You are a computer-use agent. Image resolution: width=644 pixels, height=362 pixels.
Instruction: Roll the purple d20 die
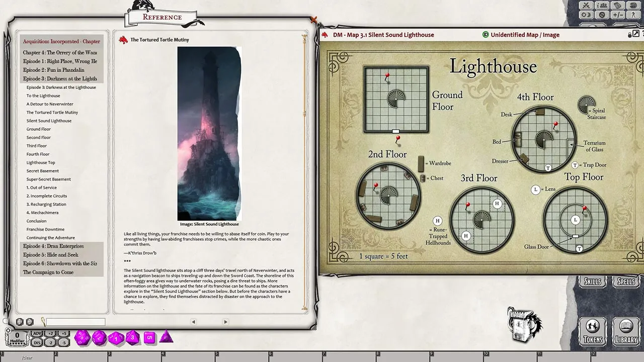83,337
